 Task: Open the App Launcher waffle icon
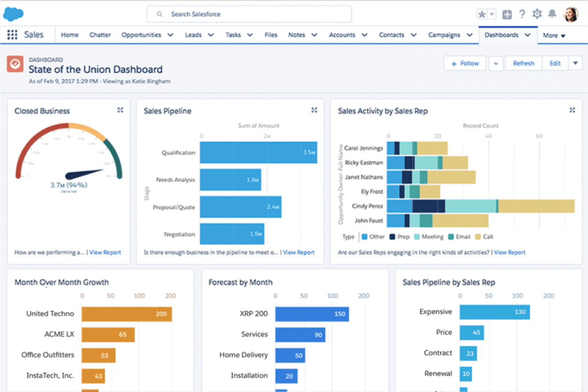click(13, 35)
